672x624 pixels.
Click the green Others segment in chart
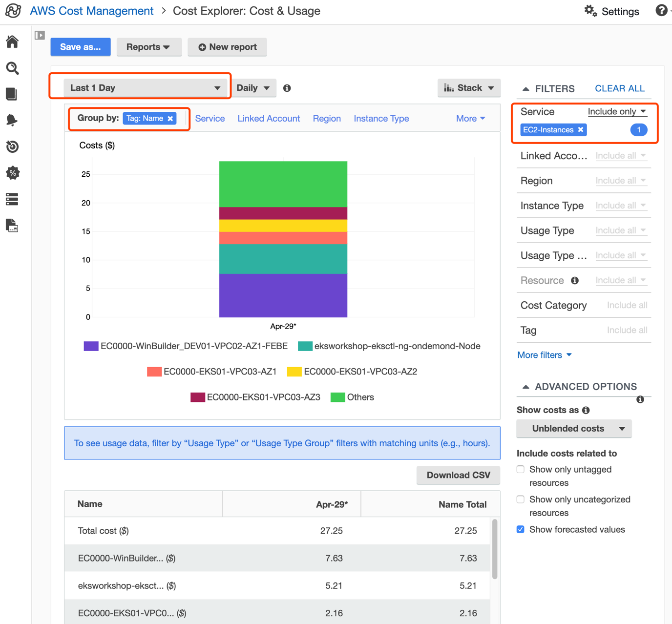tap(283, 184)
